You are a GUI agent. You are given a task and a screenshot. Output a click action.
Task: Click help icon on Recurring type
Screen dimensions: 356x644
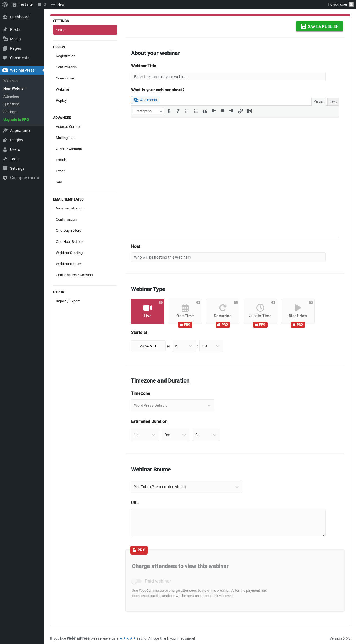tap(236, 303)
